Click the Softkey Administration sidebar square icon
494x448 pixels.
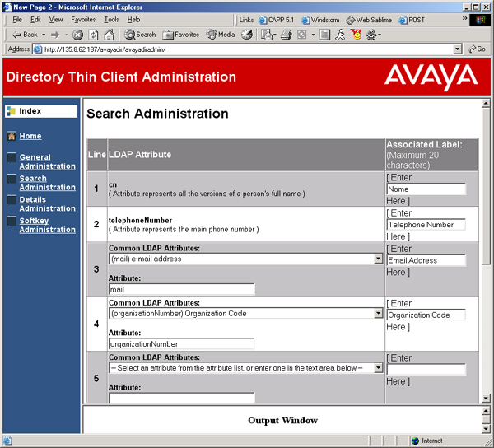pos(12,221)
